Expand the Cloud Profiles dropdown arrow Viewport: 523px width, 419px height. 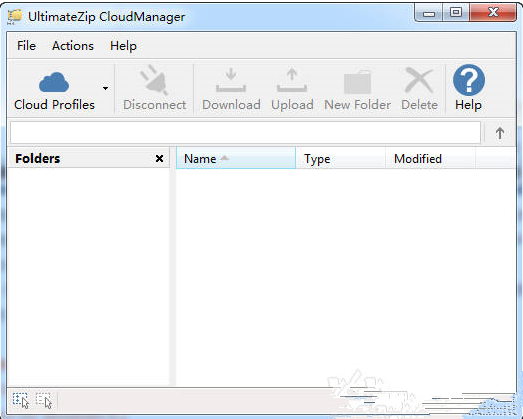point(105,88)
